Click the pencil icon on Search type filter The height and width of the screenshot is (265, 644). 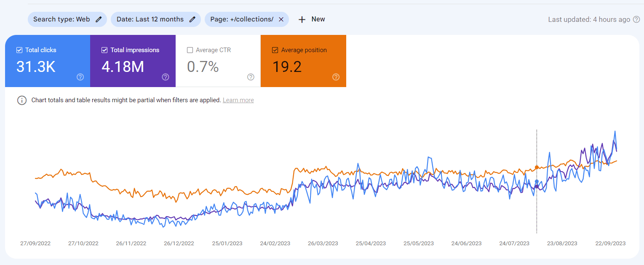(98, 19)
